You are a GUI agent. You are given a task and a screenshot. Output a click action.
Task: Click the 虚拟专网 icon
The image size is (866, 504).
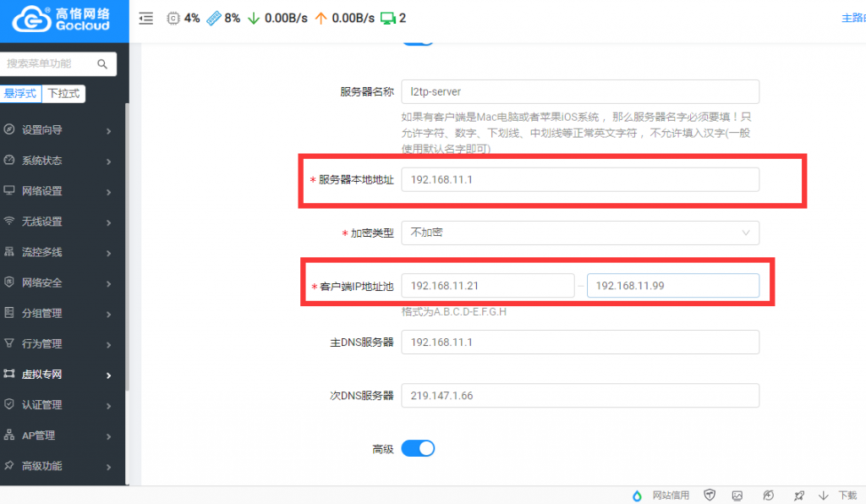pos(8,374)
